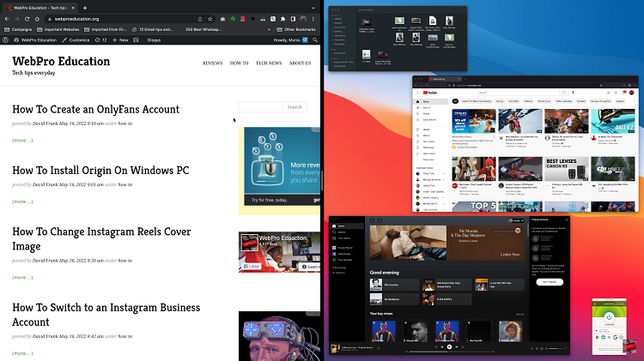Click the green Evernote extension icon
The height and width of the screenshot is (361, 644).
233,19
